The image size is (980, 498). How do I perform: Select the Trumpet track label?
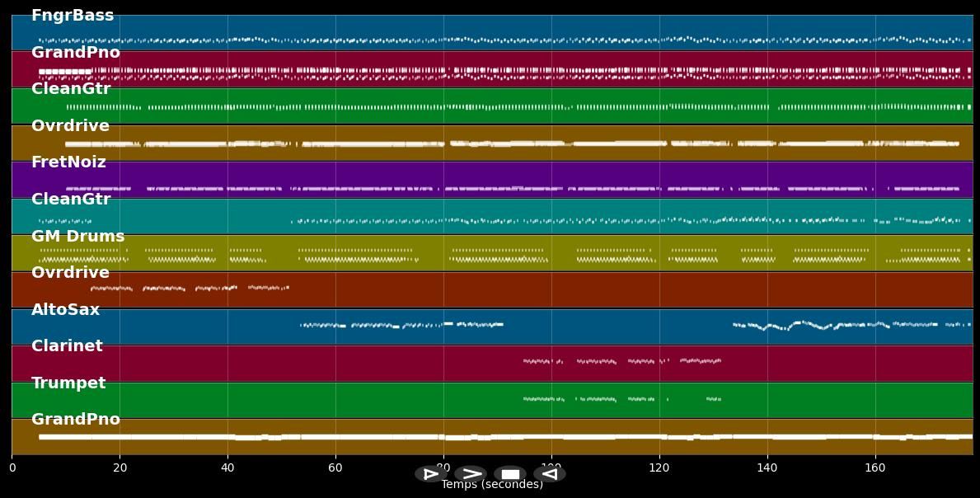(x=68, y=383)
